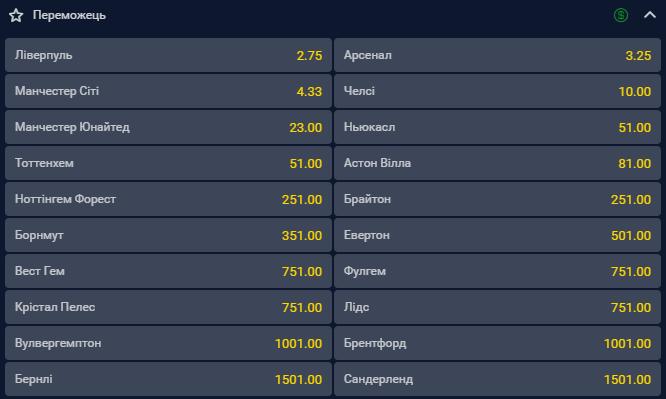This screenshot has width=666, height=399.
Task: Bet on Брайтон at 251.00
Action: (x=497, y=199)
